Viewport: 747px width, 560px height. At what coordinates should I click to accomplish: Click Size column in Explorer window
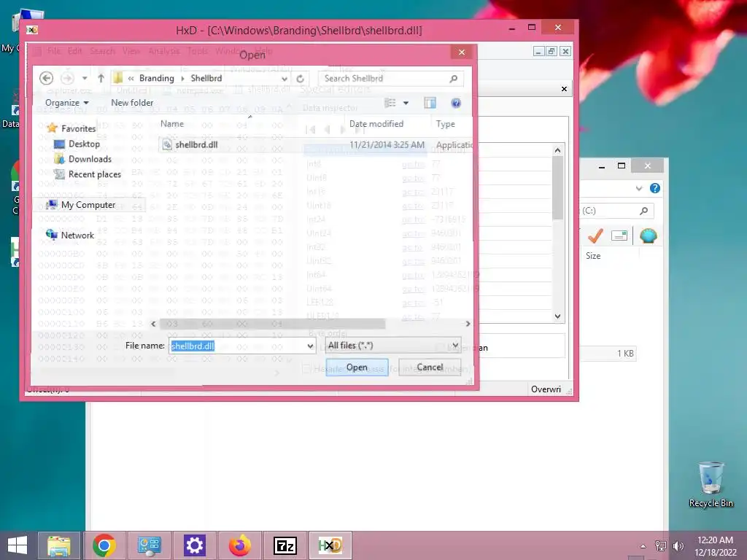coord(593,256)
